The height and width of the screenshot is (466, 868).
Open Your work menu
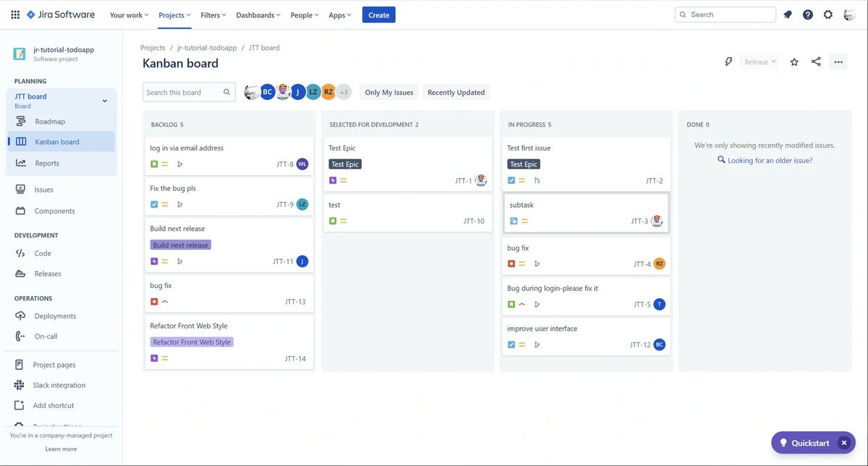pyautogui.click(x=129, y=14)
